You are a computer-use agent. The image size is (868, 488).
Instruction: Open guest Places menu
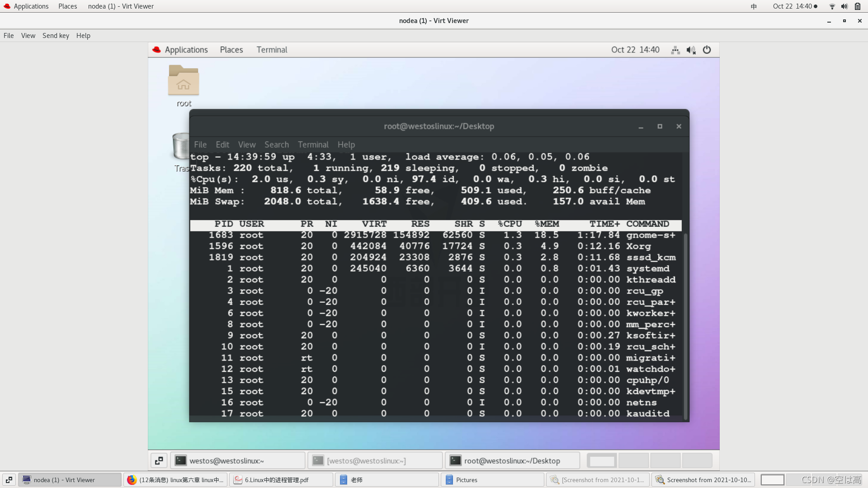(231, 50)
